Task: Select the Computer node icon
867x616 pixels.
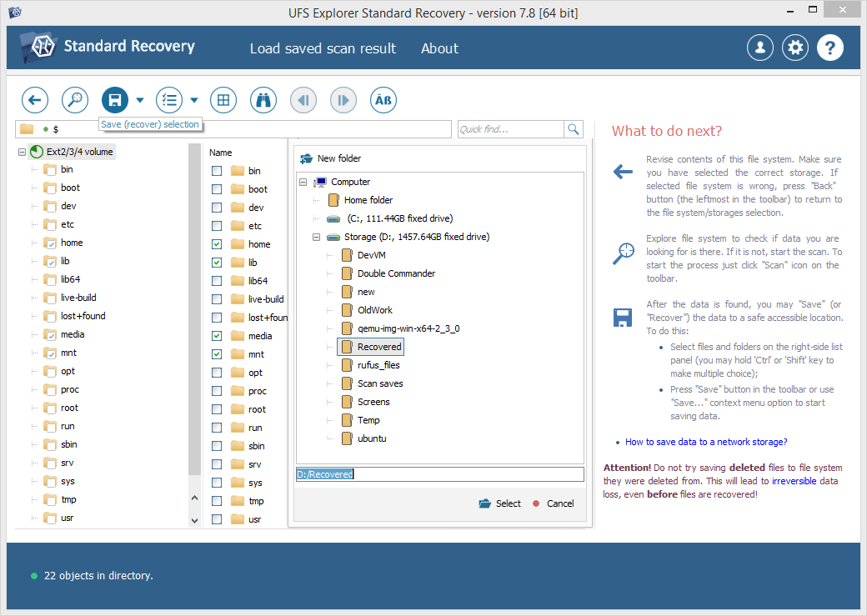Action: 320,182
